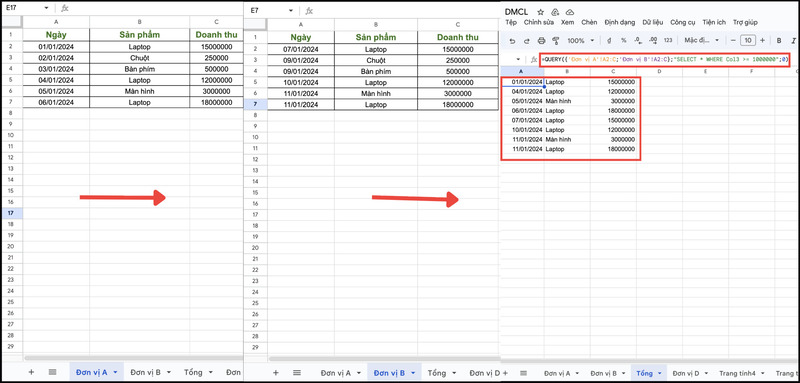Switch to Đơn vị D tab, right window
The image size is (800, 383).
click(x=686, y=373)
